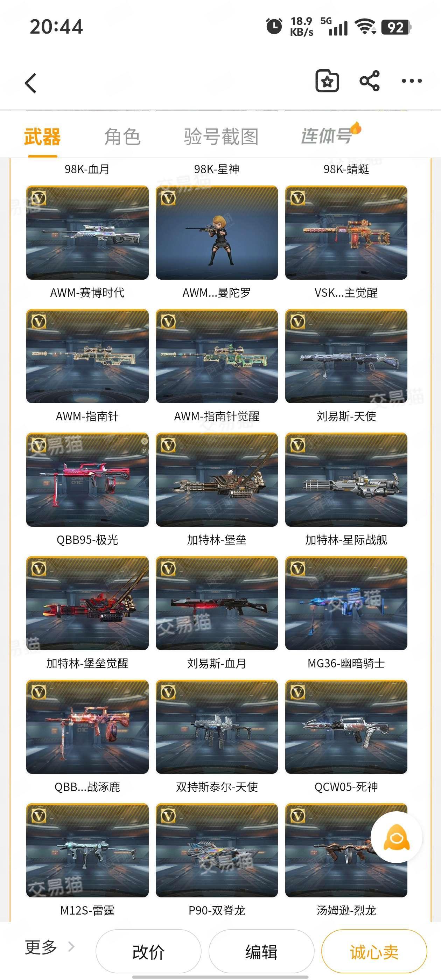Open the P90-双脊龙 weapon thumbnail
Viewport: 441px width, 980px height.
click(217, 850)
